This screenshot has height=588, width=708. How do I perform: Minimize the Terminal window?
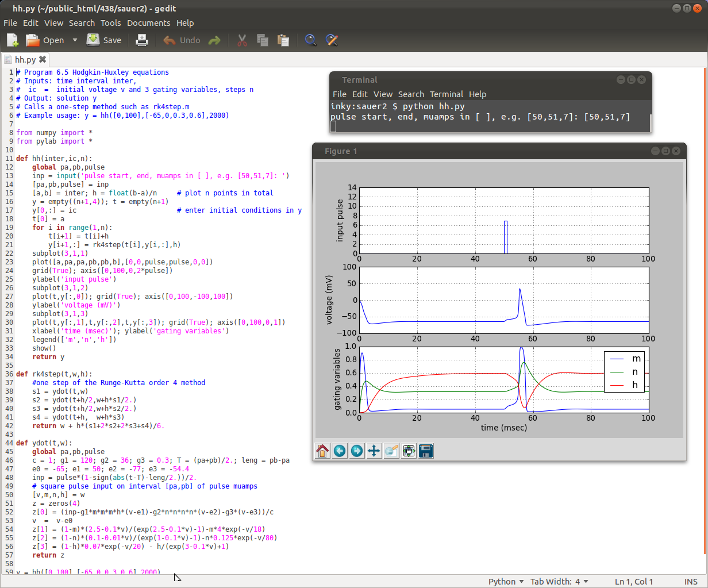coord(621,80)
